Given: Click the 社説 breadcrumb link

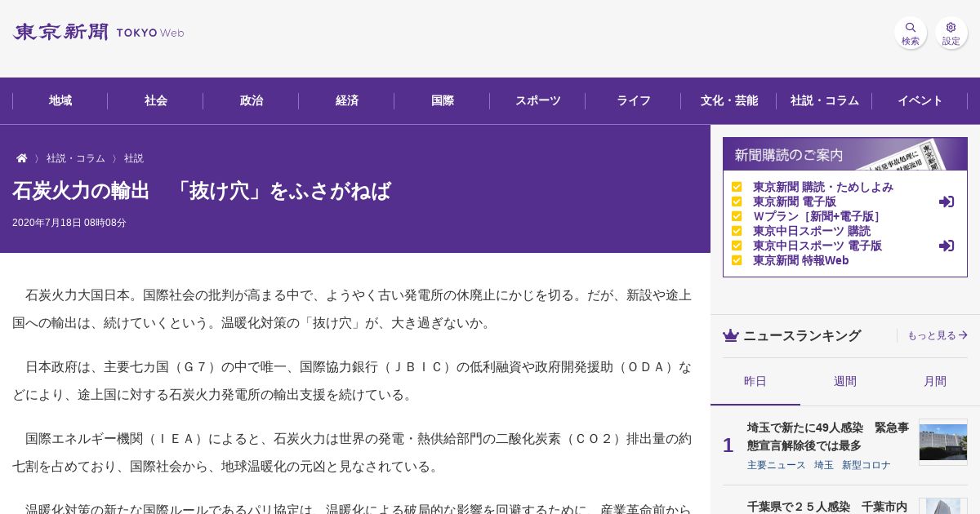Looking at the screenshot, I should point(134,158).
